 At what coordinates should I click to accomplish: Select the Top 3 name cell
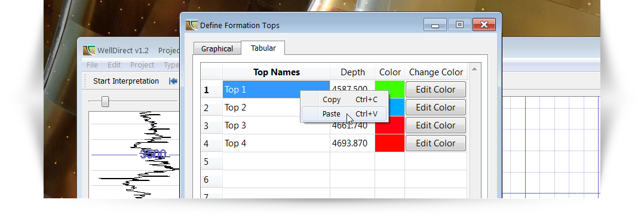(276, 125)
